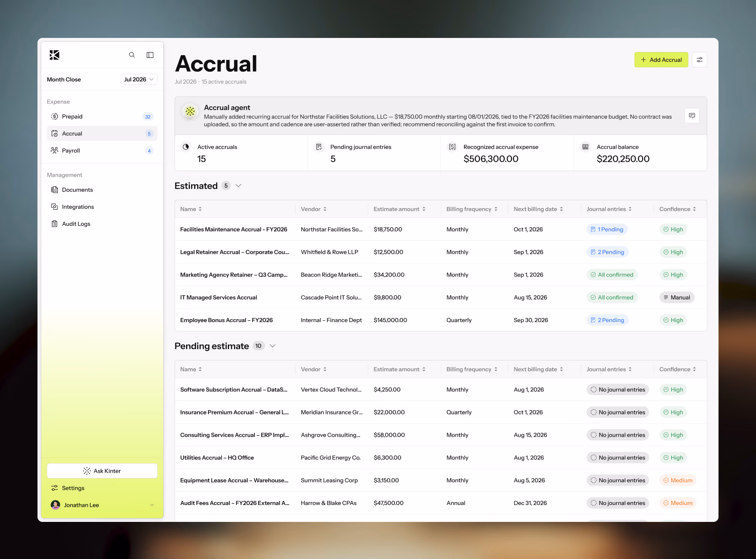Open Settings in the sidebar

pos(102,488)
